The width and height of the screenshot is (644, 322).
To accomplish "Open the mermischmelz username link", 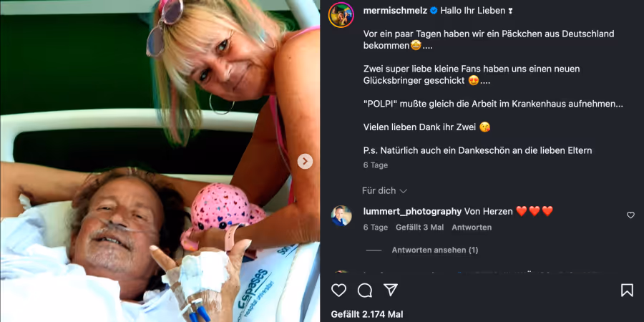I will coord(395,11).
